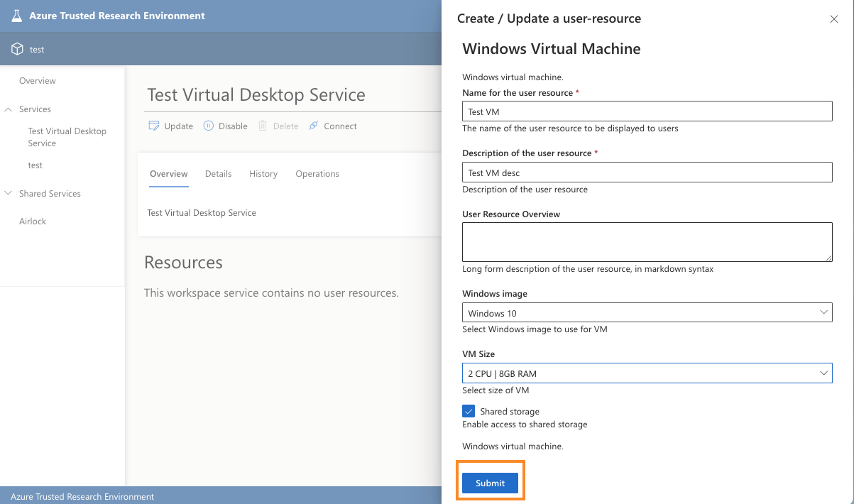Uncheck the Shared storage checkbox
Image resolution: width=854 pixels, height=504 pixels.
[x=469, y=410]
